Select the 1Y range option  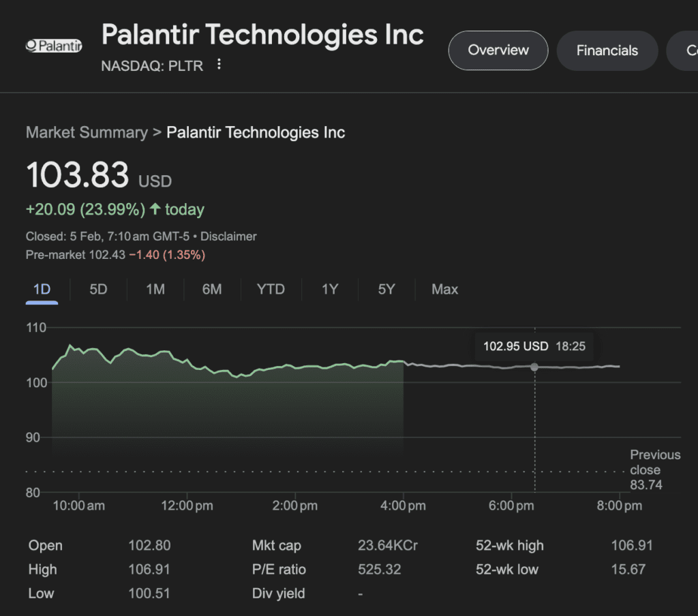(x=329, y=289)
